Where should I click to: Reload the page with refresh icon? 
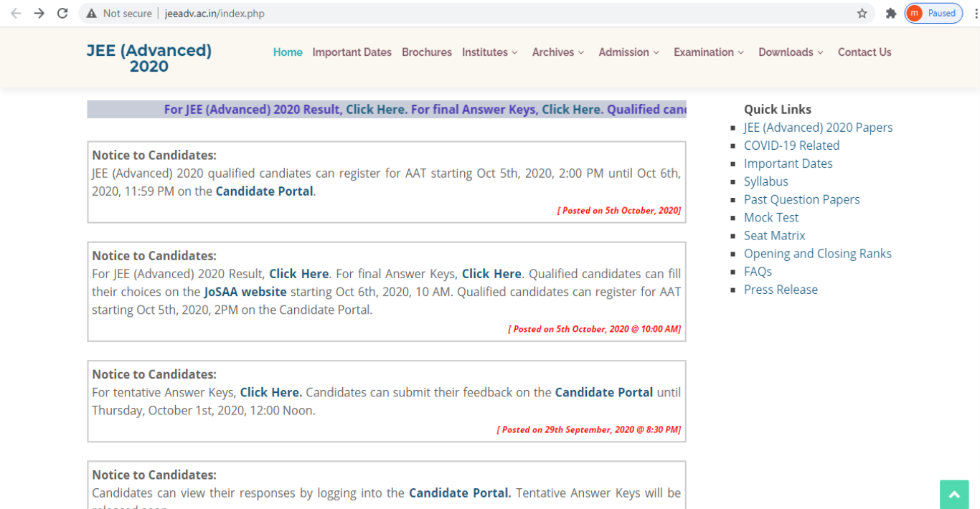pyautogui.click(x=62, y=14)
